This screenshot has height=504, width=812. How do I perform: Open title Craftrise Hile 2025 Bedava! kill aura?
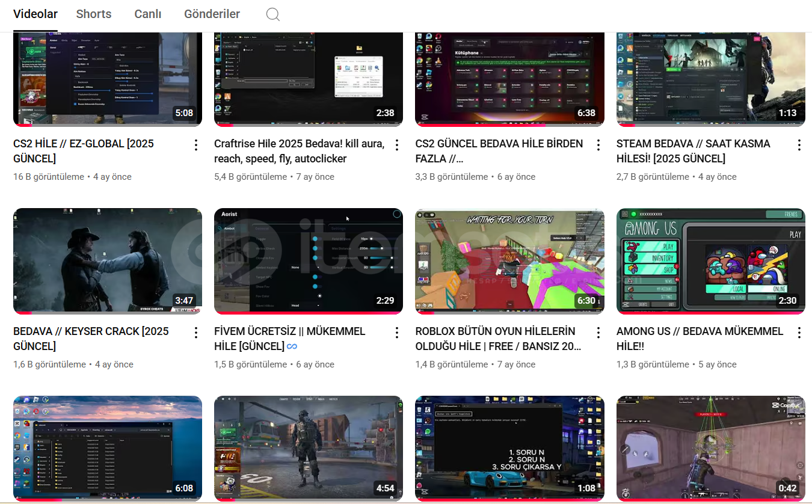tap(299, 151)
